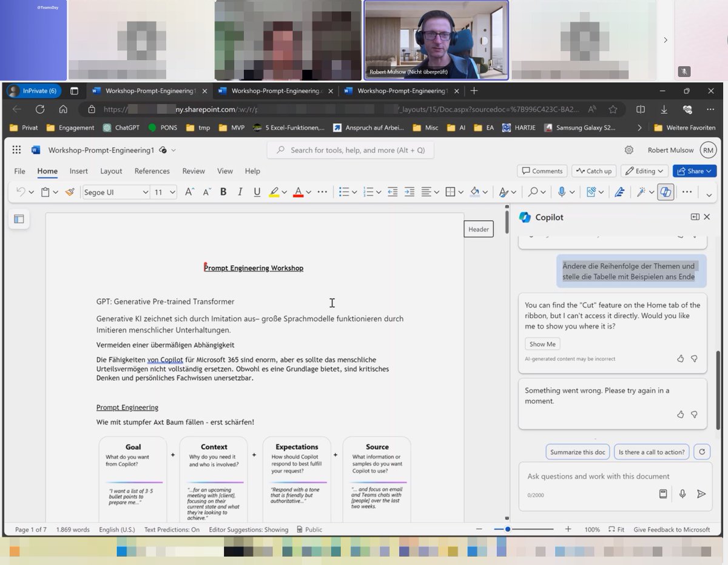Screen dimensions: 728x565
Task: Apply red font color
Action: click(x=298, y=192)
